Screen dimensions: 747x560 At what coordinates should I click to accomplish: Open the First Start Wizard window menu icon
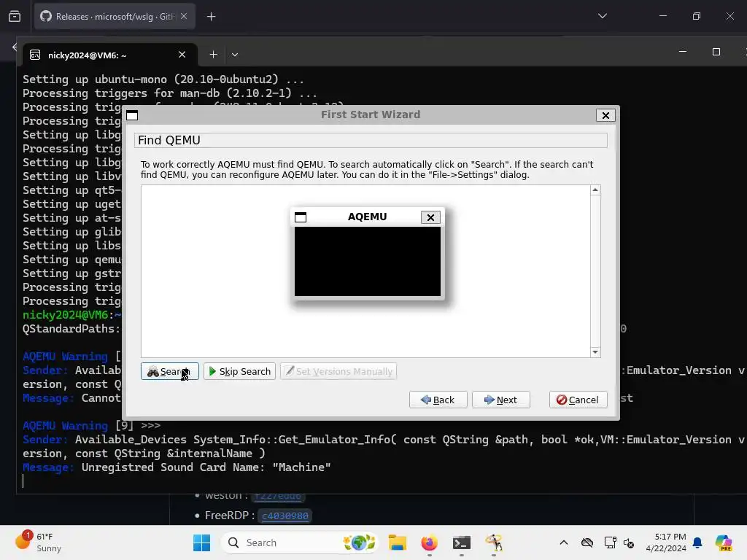132,115
